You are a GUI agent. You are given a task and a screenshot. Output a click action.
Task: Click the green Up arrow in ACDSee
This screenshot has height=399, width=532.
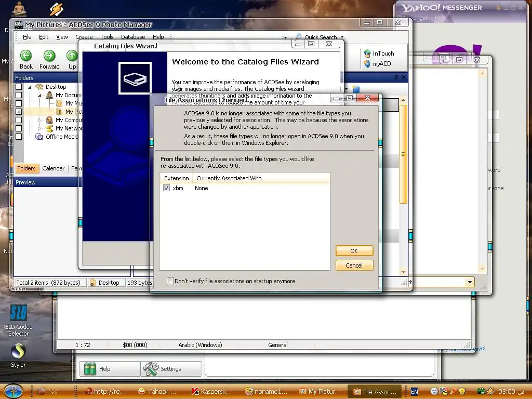click(x=72, y=56)
